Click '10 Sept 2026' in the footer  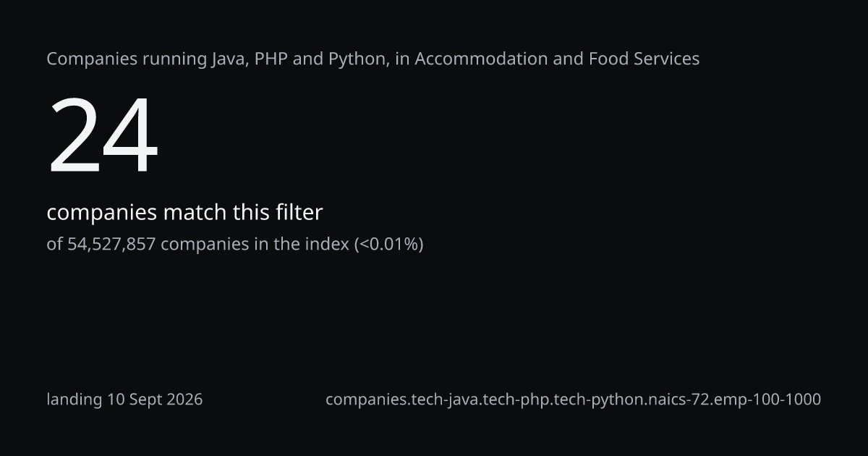tap(155, 400)
